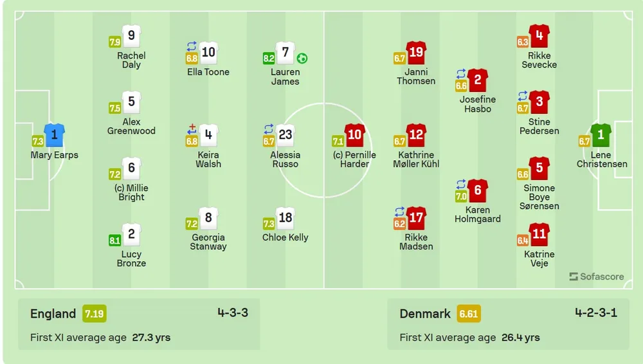This screenshot has width=643, height=364.
Task: Click the Sofascore logo on the pitch
Action: click(596, 277)
